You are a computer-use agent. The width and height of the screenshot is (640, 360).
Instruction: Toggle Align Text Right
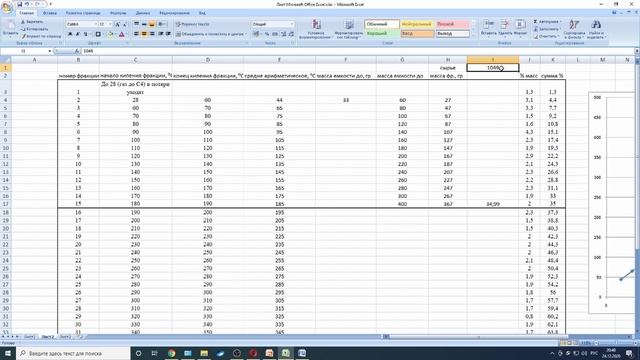[x=152, y=34]
